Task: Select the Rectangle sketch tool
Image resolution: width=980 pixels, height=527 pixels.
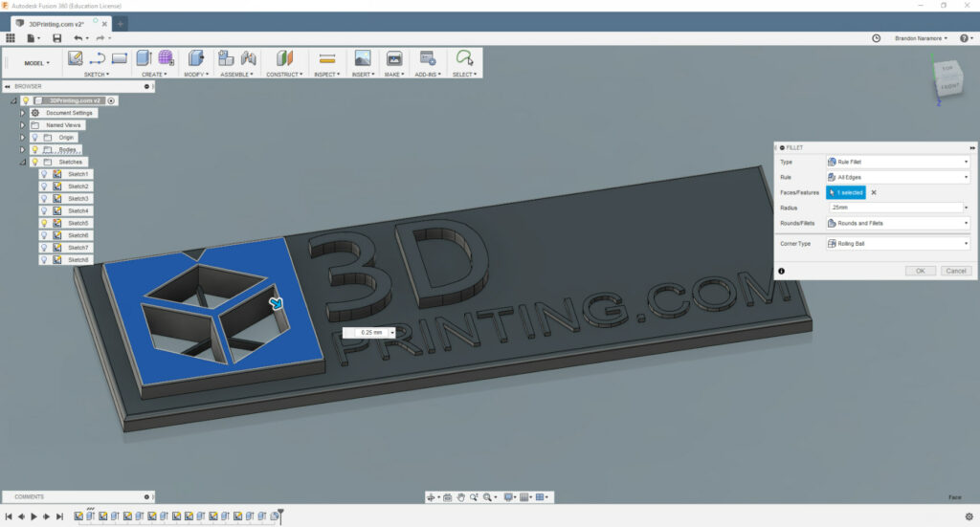Action: (x=120, y=58)
